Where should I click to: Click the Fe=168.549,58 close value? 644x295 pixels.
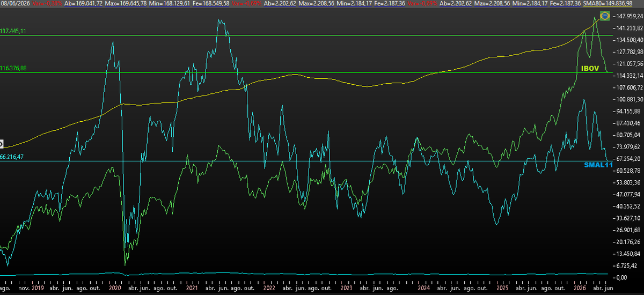pos(210,3)
